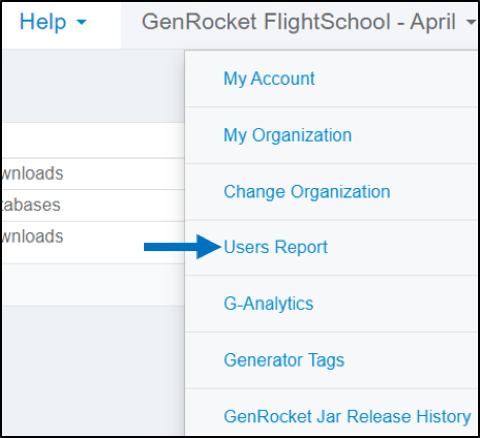The height and width of the screenshot is (438, 480).
Task: Click the caret arrow beside Help
Action: click(x=81, y=23)
